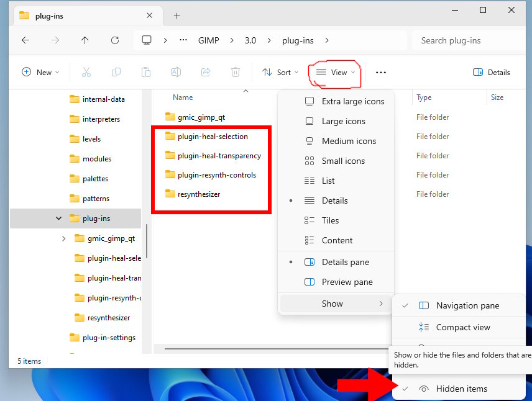Click in the Search plug-ins field
The image size is (532, 401).
(x=469, y=40)
